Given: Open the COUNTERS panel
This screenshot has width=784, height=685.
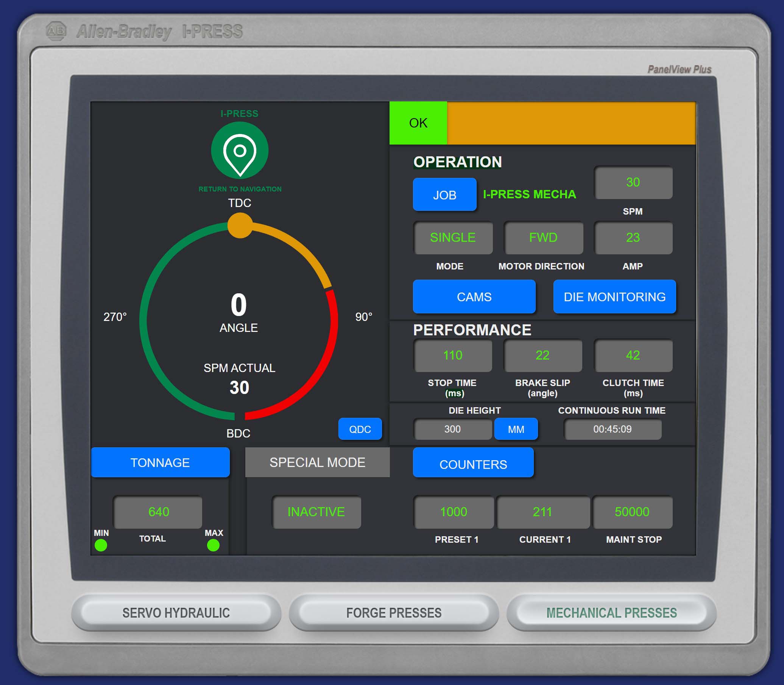Looking at the screenshot, I should (473, 464).
